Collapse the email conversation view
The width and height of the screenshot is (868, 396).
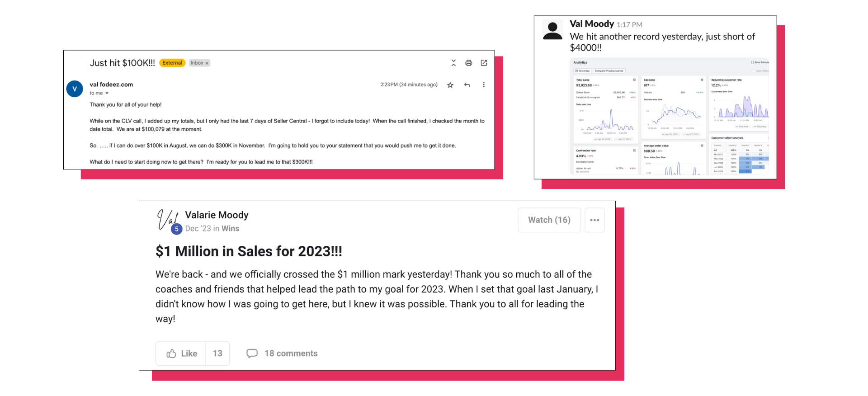[x=453, y=63]
